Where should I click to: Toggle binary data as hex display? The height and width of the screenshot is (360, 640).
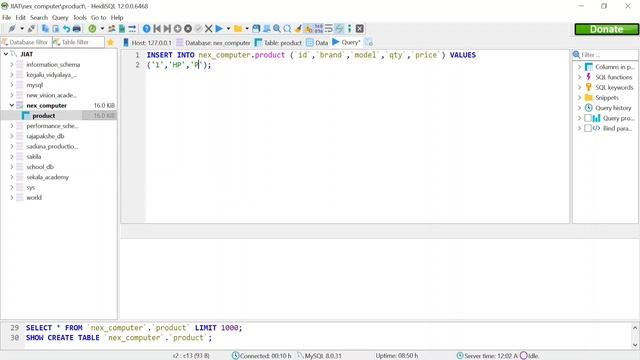[319, 29]
